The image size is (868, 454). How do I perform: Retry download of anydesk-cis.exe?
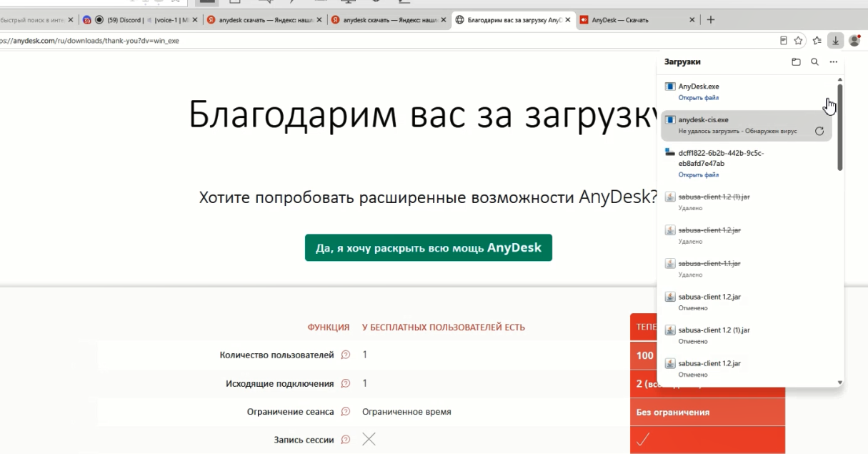point(819,131)
